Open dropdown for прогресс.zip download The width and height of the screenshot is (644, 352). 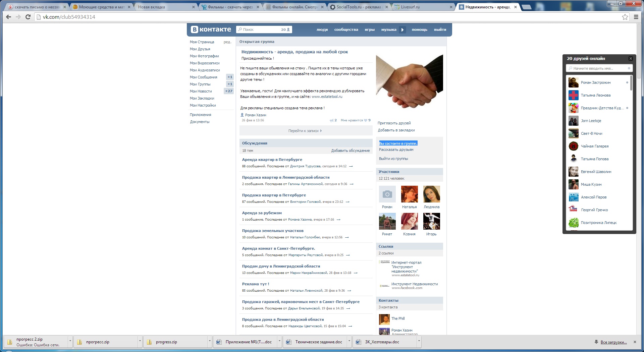(140, 342)
